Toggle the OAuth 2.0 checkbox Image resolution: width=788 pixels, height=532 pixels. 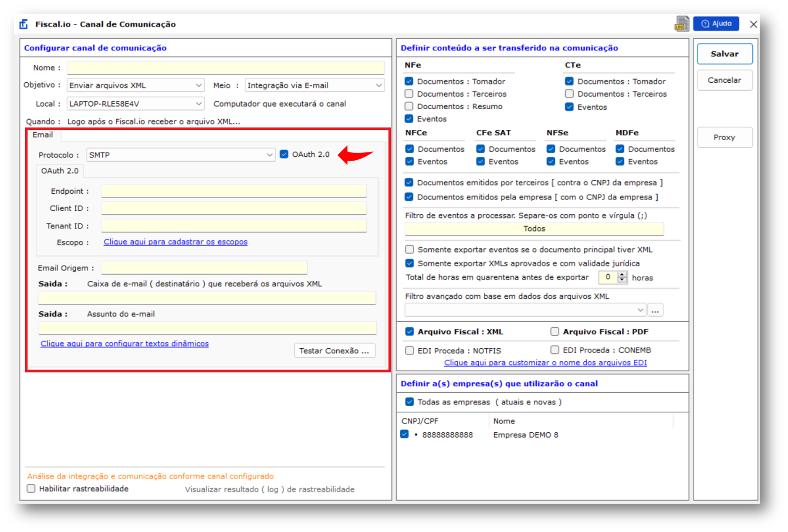tap(284, 154)
